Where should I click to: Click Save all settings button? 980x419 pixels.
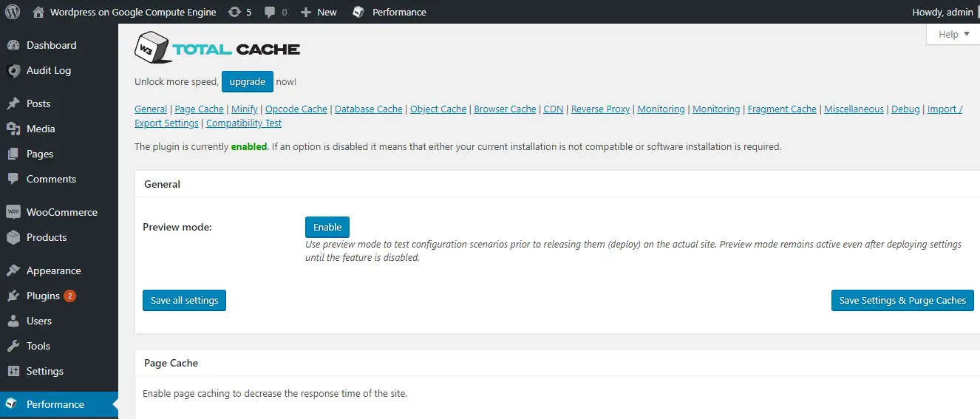pyautogui.click(x=184, y=300)
